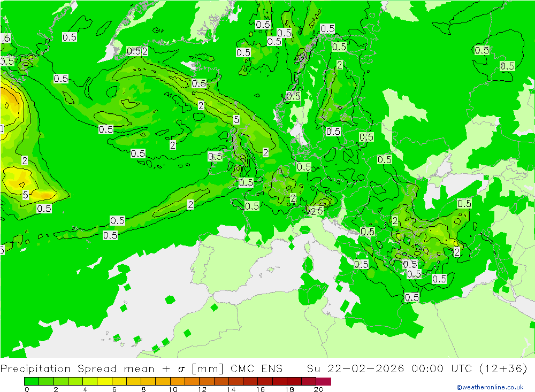This screenshot has width=535, height=392.
Task: Click the orange legend swatch between 10 and 11
Action: point(178,381)
